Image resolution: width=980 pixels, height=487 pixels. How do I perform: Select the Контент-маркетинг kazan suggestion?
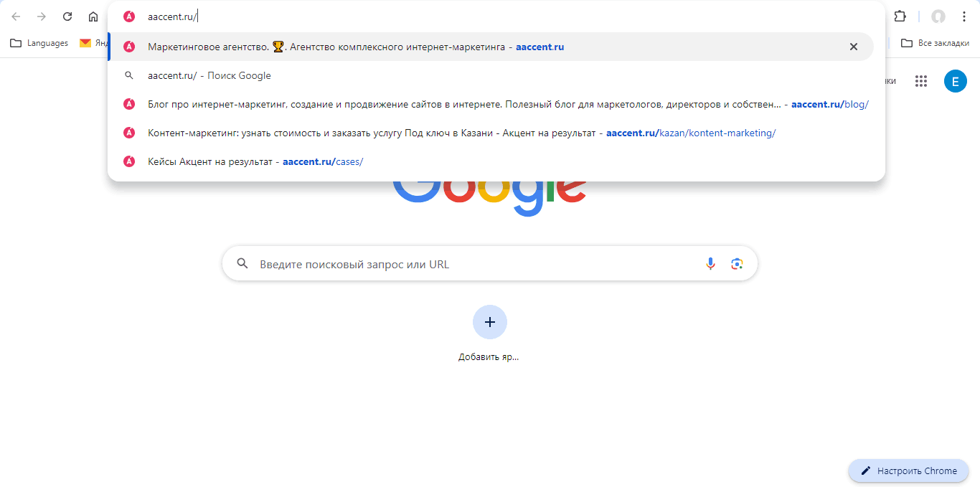pos(491,133)
